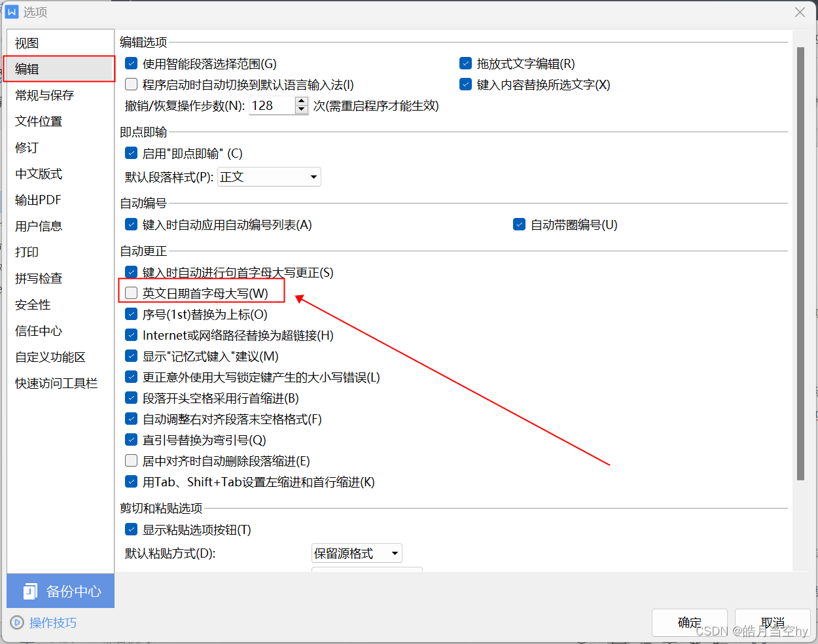Select 编辑 in the options sidebar

pos(60,69)
